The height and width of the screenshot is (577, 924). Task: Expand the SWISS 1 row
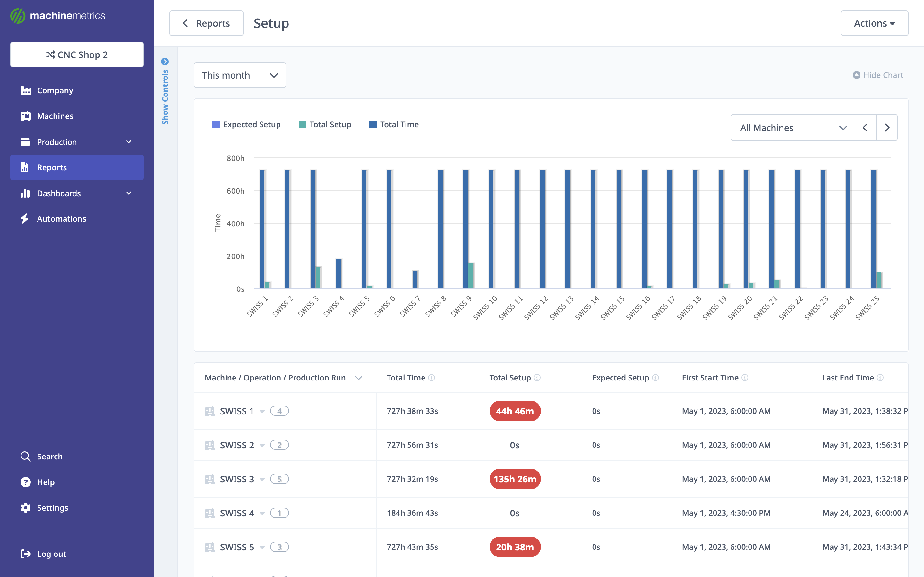262,411
